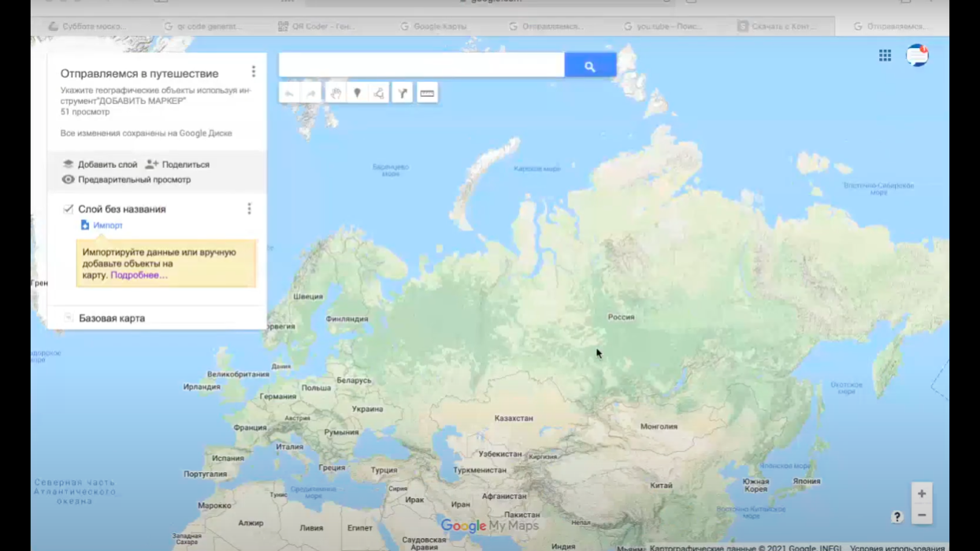Screen dimensions: 980x551
Task: Open layer options for 'Слой без названия'
Action: (249, 209)
